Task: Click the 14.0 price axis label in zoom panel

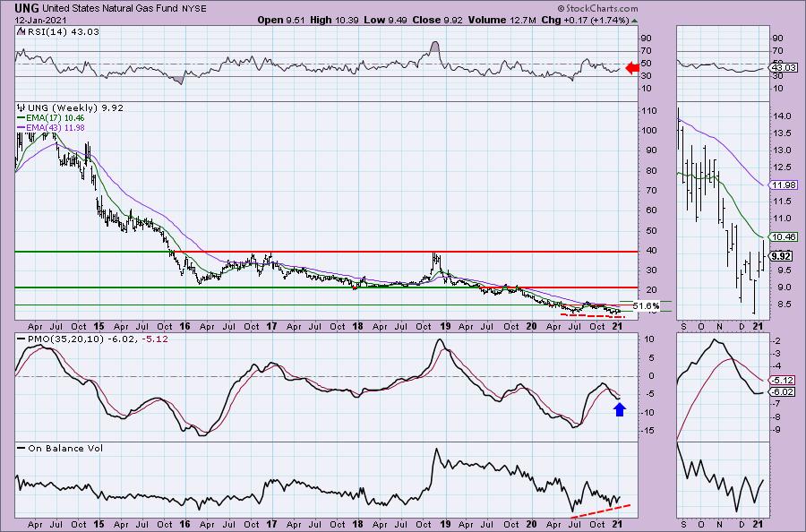Action: pyautogui.click(x=782, y=116)
